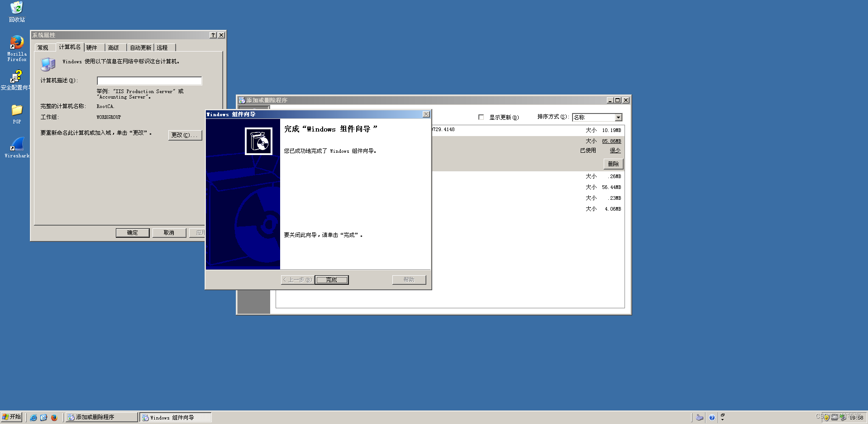The width and height of the screenshot is (868, 424).
Task: Click the security shield tray icon
Action: [x=827, y=418]
